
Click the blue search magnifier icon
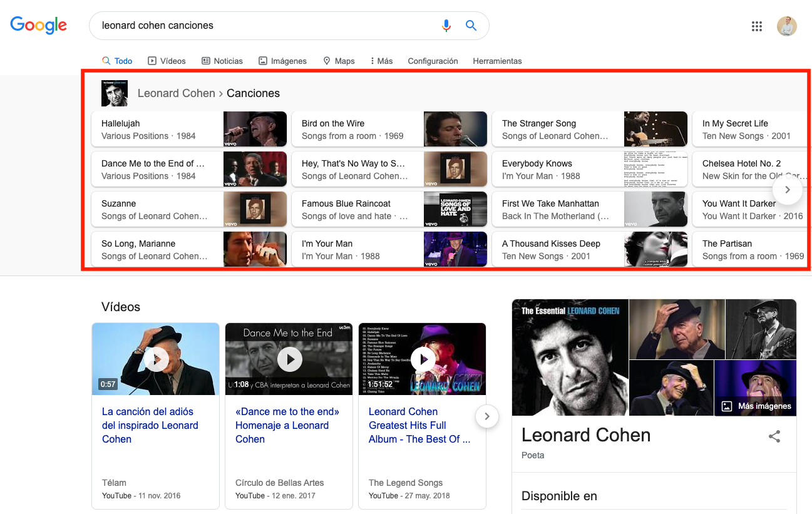(x=471, y=26)
